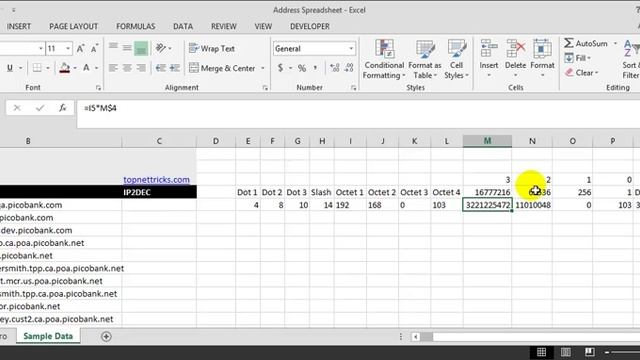The height and width of the screenshot is (360, 640).
Task: Toggle bottom align in the Alignment group
Action: pyautogui.click(x=141, y=49)
